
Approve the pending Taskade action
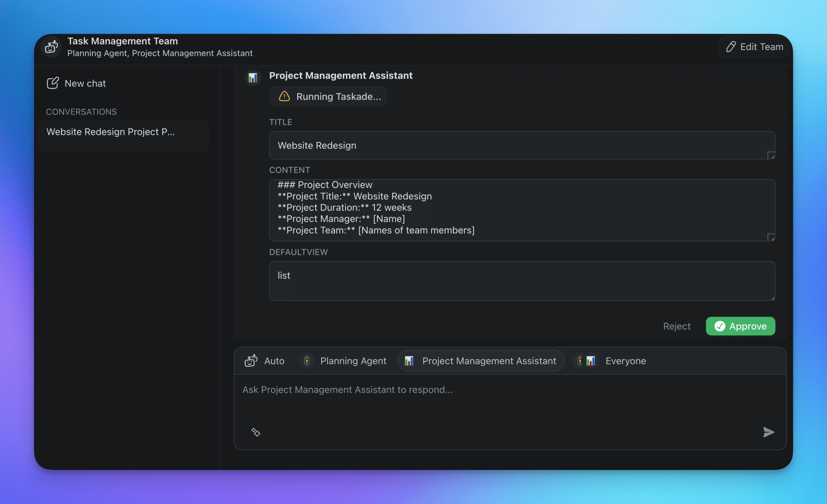pos(740,326)
